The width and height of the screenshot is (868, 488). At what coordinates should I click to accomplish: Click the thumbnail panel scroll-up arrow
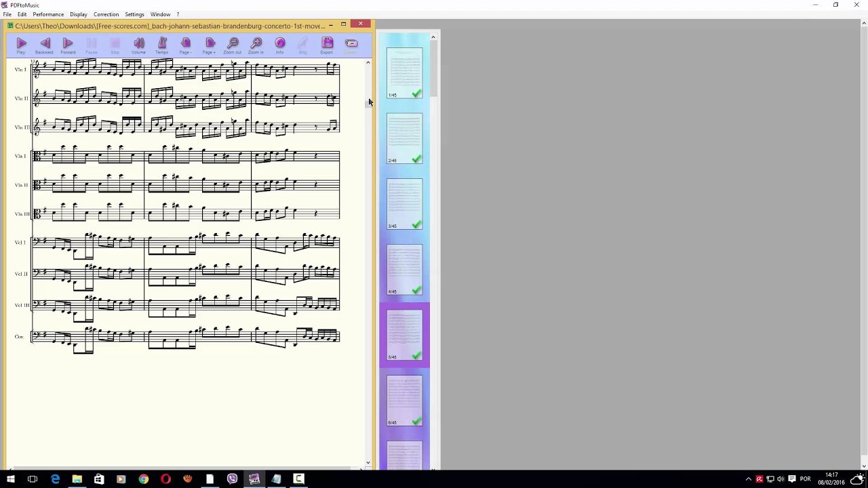point(433,37)
